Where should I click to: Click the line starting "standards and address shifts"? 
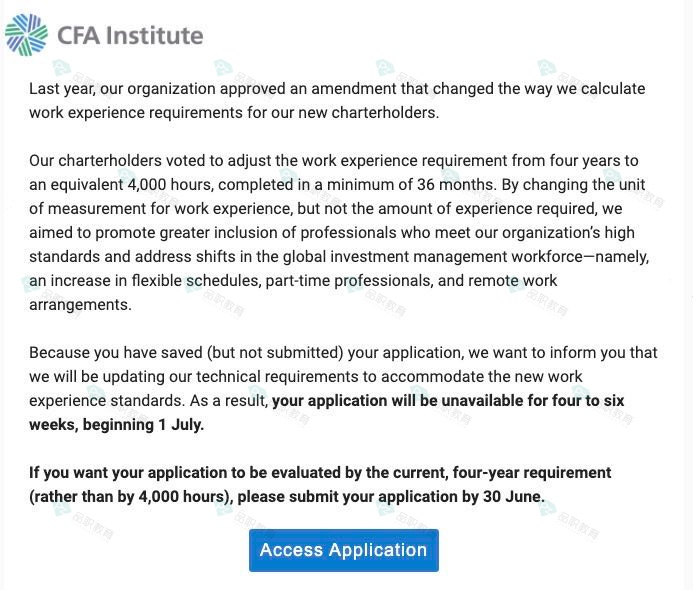[x=339, y=256]
